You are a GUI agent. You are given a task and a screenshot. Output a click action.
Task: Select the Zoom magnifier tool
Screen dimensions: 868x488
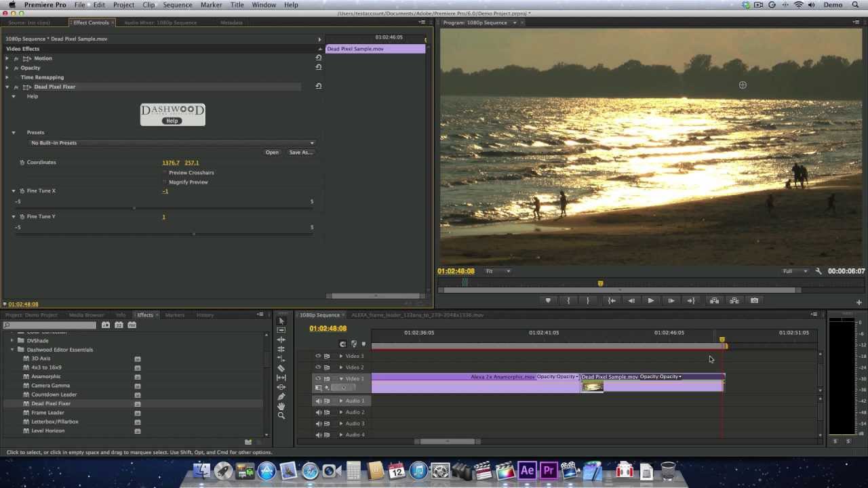click(x=281, y=415)
